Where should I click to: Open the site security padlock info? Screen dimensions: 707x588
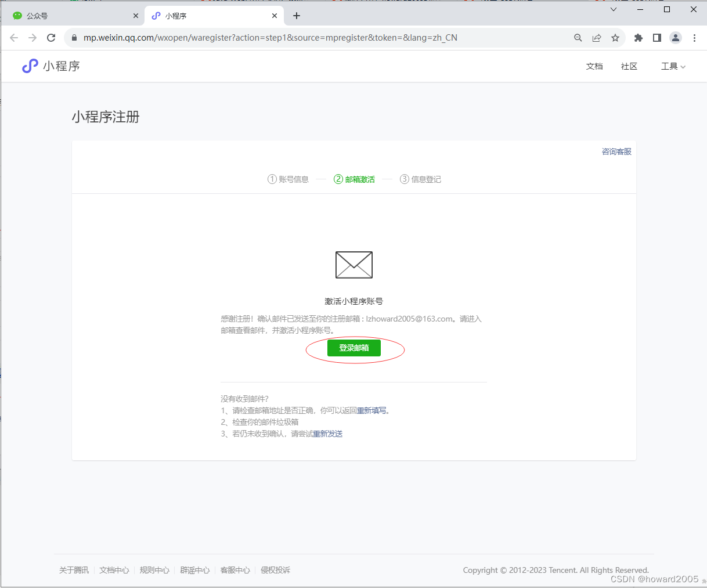(73, 37)
